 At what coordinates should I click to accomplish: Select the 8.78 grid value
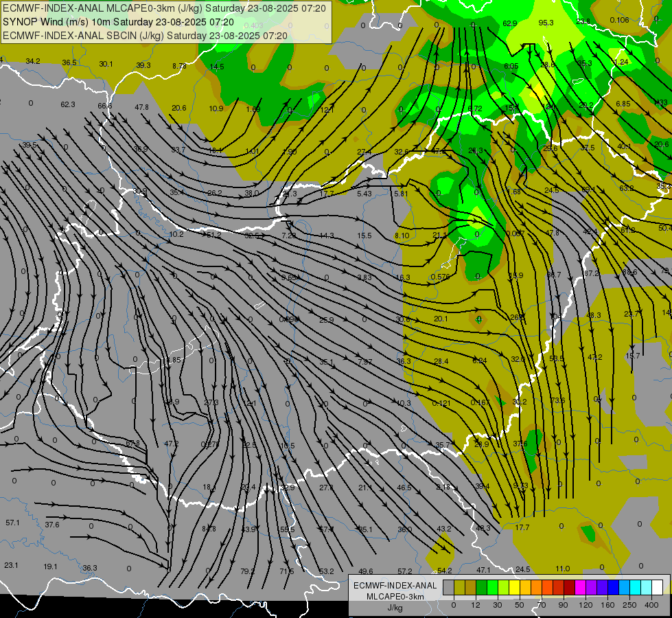(180, 66)
